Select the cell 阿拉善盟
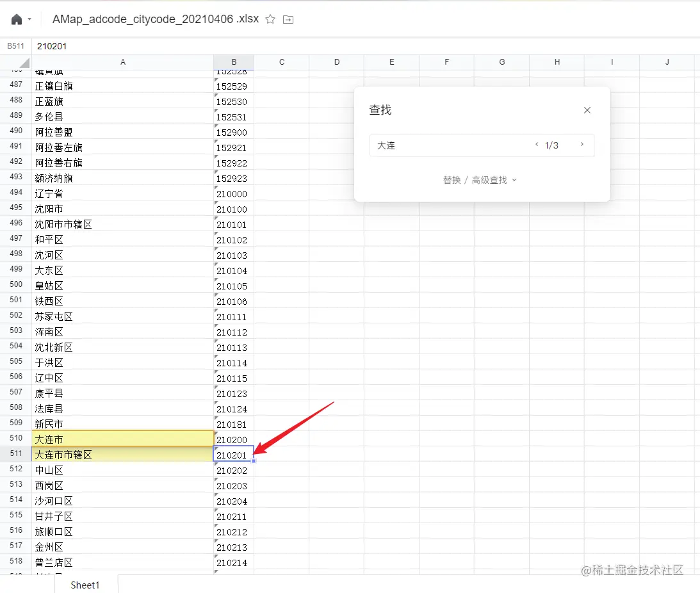The image size is (700, 593). pyautogui.click(x=123, y=132)
